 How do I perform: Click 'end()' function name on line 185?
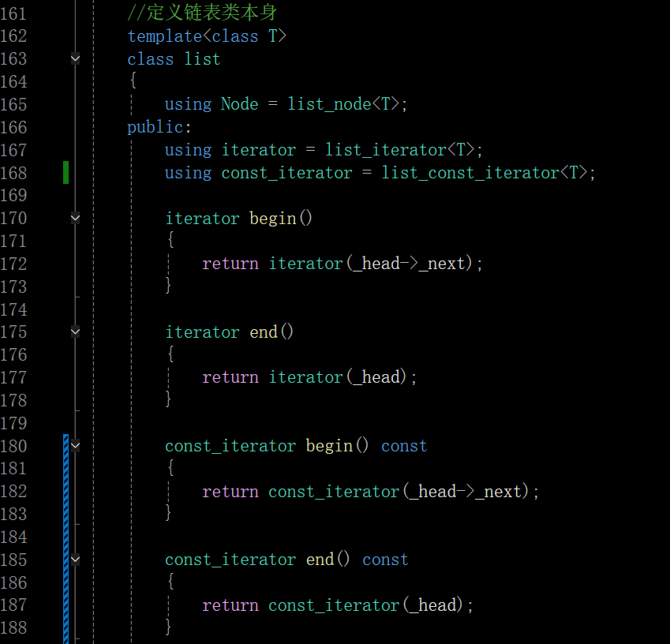click(328, 560)
